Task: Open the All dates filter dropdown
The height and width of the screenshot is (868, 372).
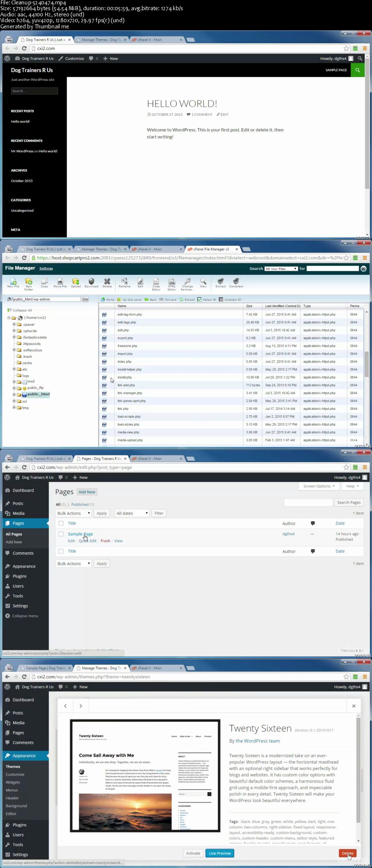Action: [x=132, y=513]
